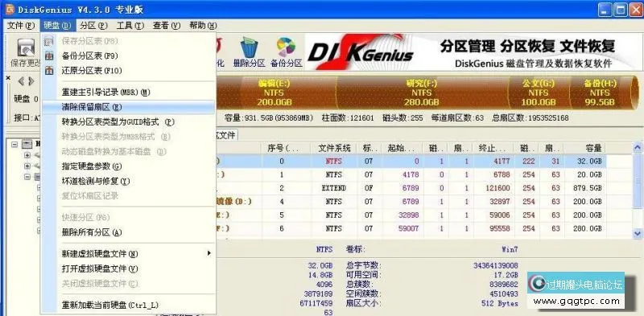Go to previous disk with left arrow
The height and width of the screenshot is (316, 644).
point(21,81)
